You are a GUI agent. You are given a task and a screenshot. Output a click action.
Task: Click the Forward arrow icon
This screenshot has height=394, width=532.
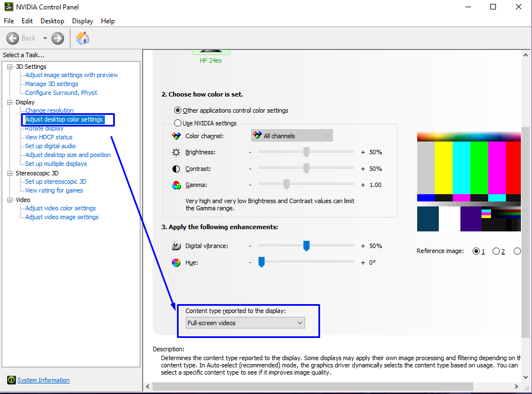58,38
